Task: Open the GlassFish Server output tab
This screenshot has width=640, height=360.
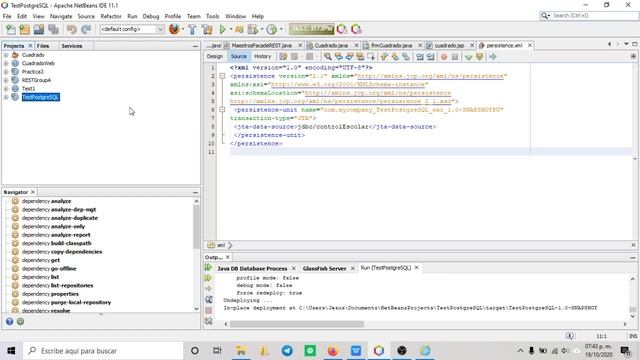Action: click(324, 268)
